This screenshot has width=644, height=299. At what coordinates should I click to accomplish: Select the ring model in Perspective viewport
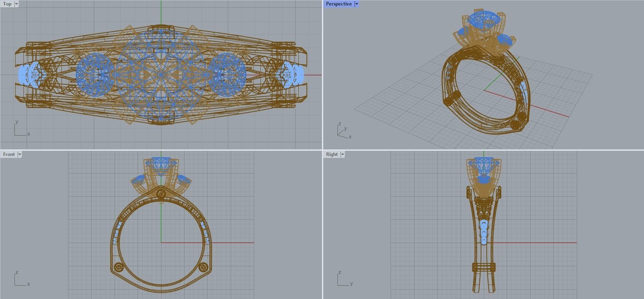coord(486,72)
